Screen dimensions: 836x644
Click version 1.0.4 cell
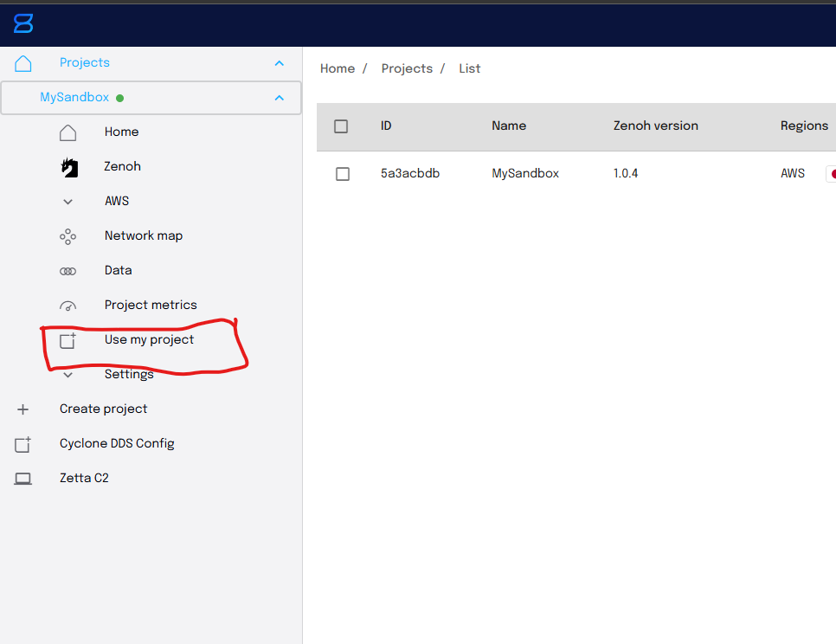click(x=626, y=174)
